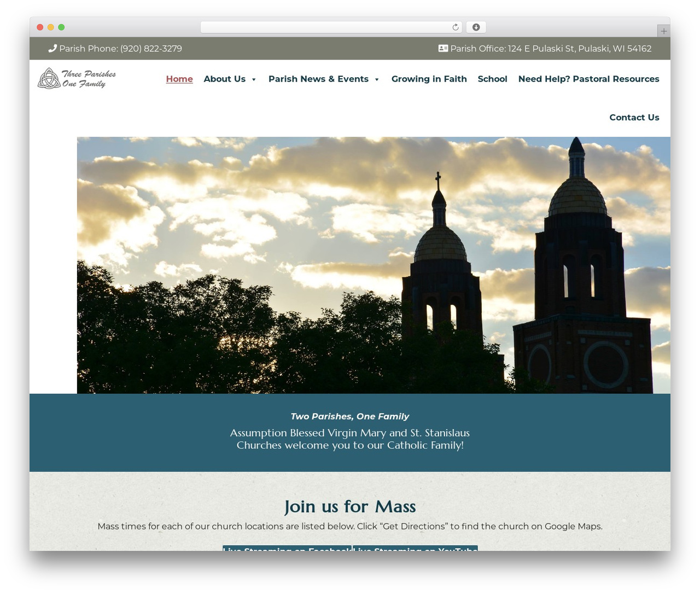This screenshot has width=700, height=593.
Task: Click the Live Streaming on YouTube button
Action: tap(416, 548)
